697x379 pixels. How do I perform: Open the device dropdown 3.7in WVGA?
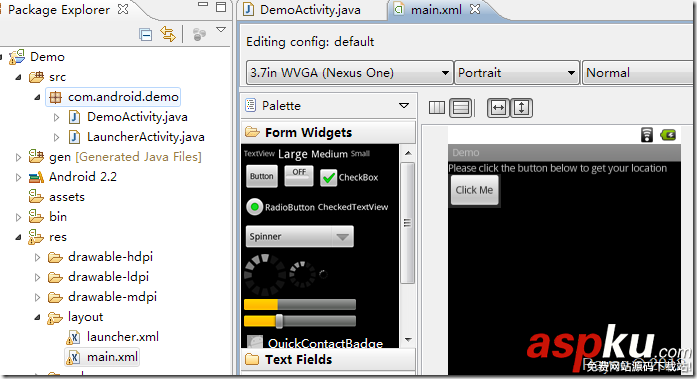click(x=349, y=72)
